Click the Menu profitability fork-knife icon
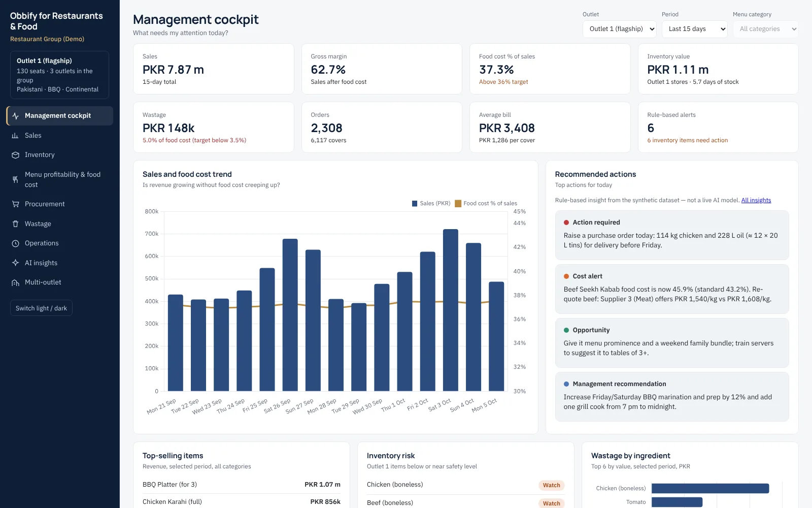The image size is (812, 508). click(15, 179)
